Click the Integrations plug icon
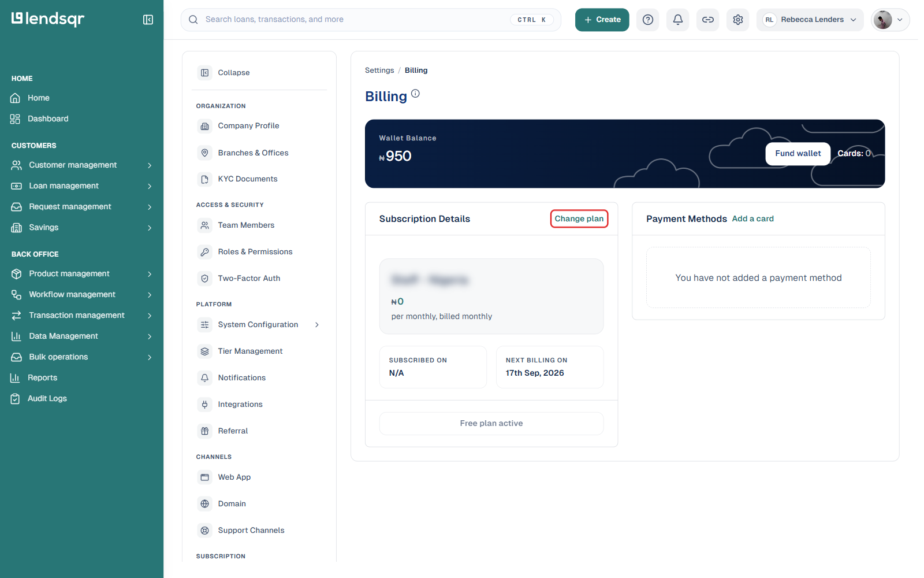924x578 pixels. point(204,405)
